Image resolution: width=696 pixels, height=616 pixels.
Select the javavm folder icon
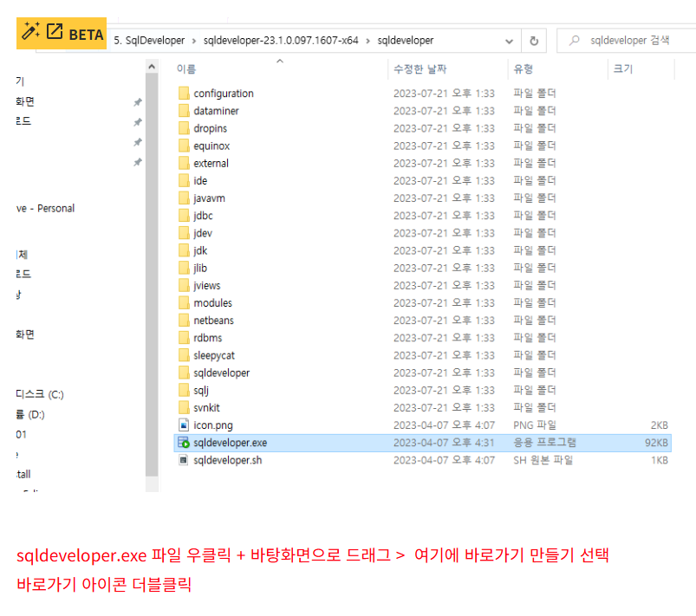pos(184,198)
